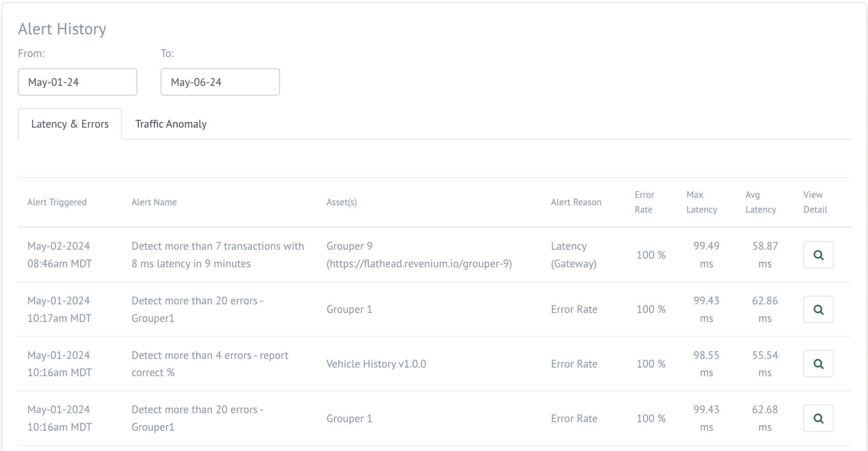Open the From date field May-01-24
868x451 pixels.
[x=78, y=82]
